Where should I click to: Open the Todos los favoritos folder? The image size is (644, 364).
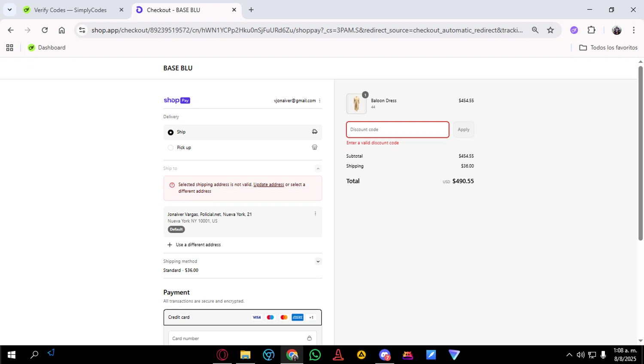(x=608, y=48)
